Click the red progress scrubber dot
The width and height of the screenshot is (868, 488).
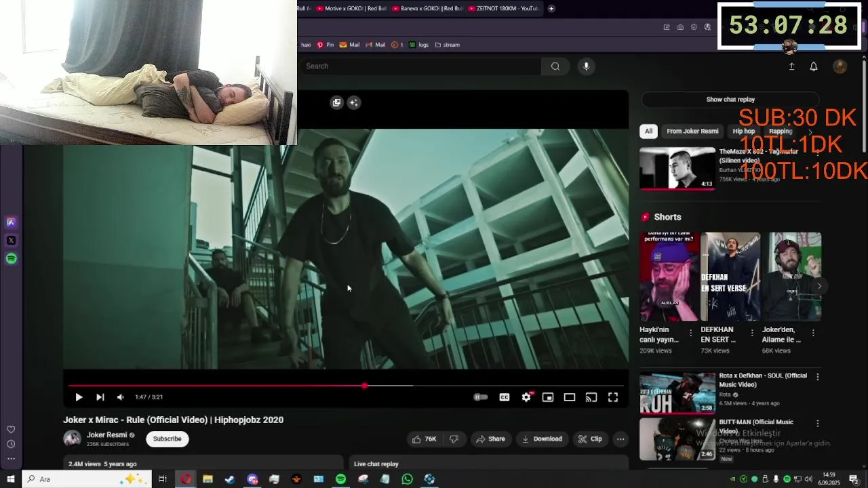(x=365, y=386)
